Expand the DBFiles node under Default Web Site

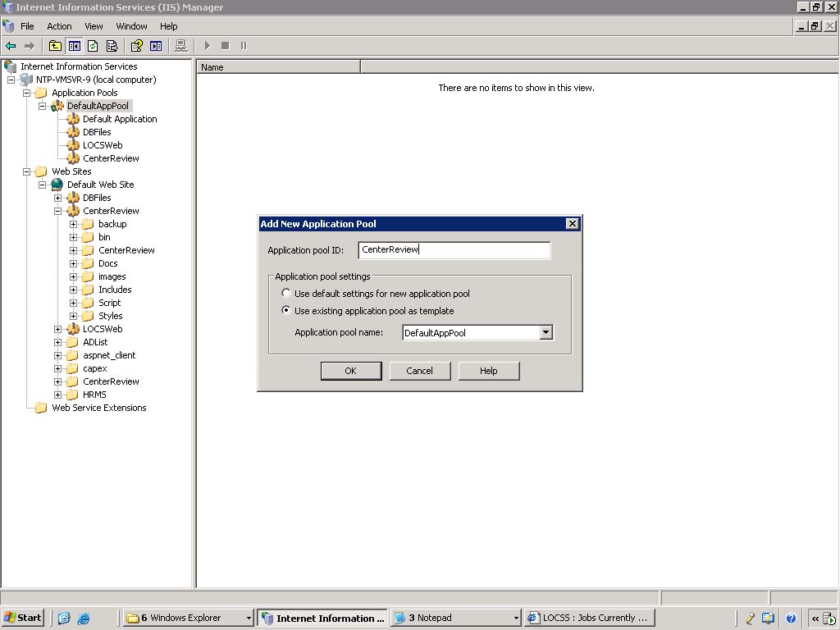[58, 198]
